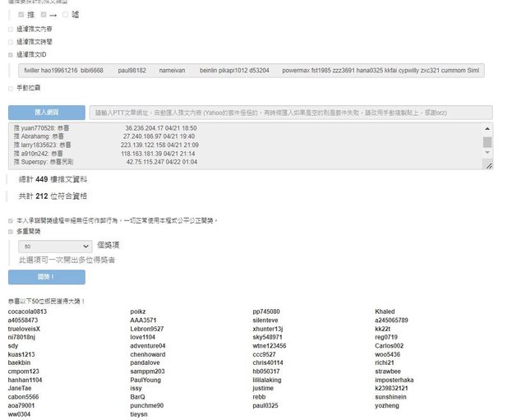Focus the PTT article URL input box
This screenshot has width=526, height=420.
290,113
